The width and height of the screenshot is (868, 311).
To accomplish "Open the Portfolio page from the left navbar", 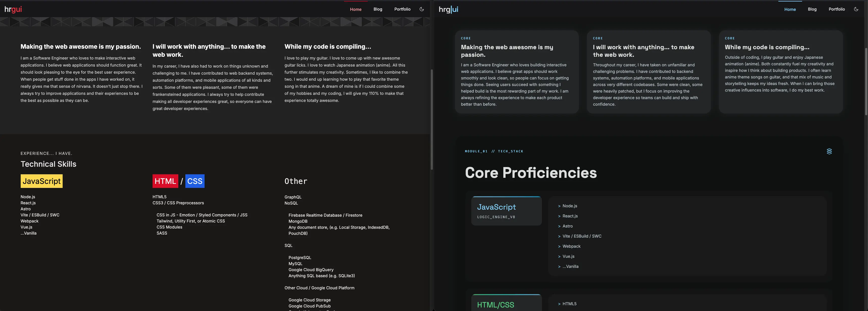I will tap(402, 9).
